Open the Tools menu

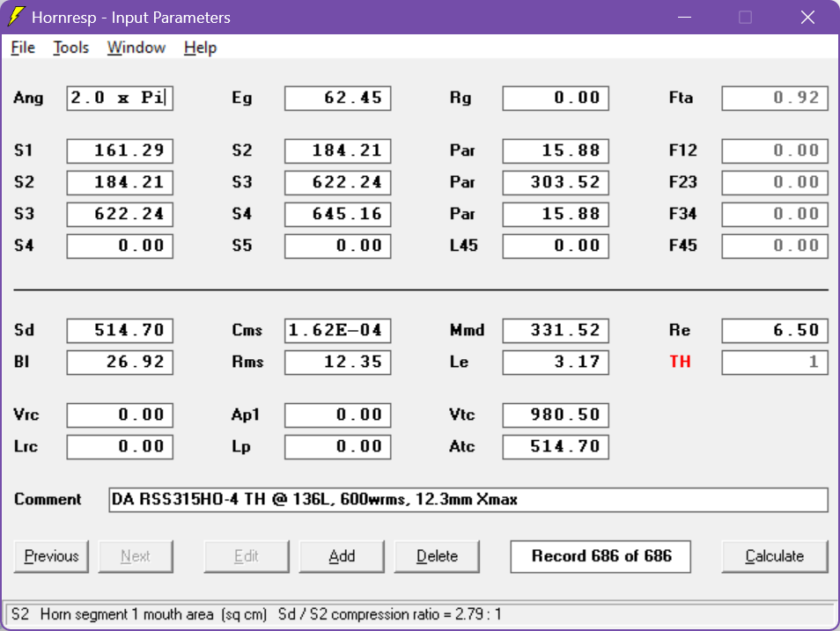tap(70, 48)
